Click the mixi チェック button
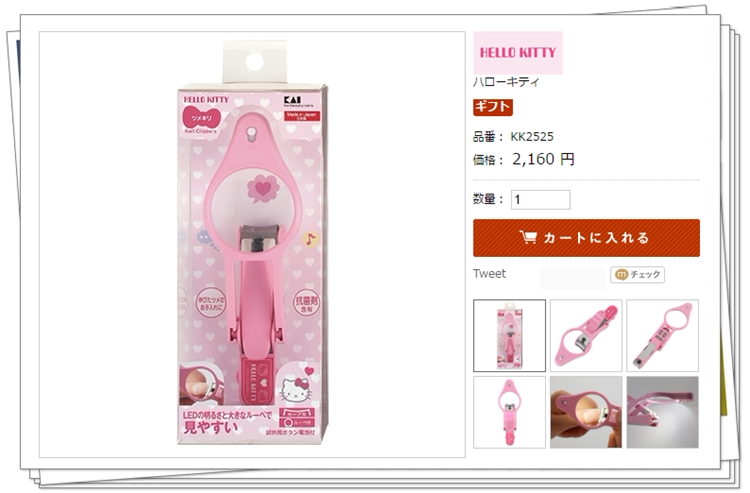The image size is (750, 493). coord(637,274)
